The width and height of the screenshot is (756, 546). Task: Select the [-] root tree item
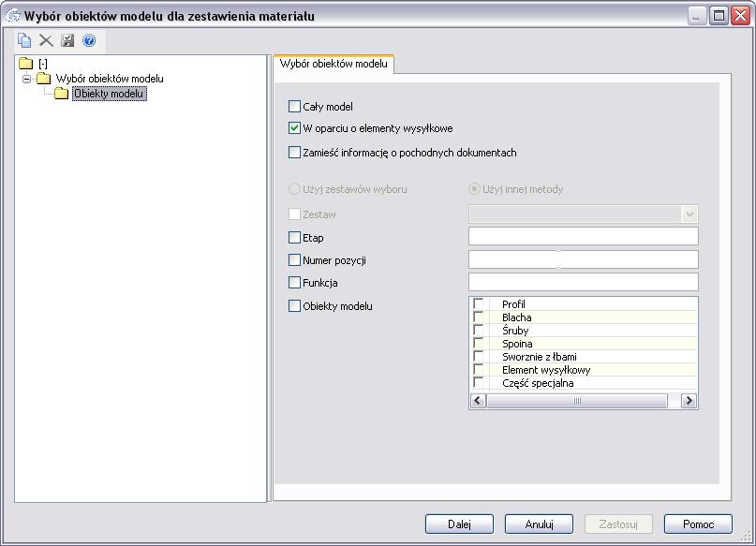(x=43, y=63)
